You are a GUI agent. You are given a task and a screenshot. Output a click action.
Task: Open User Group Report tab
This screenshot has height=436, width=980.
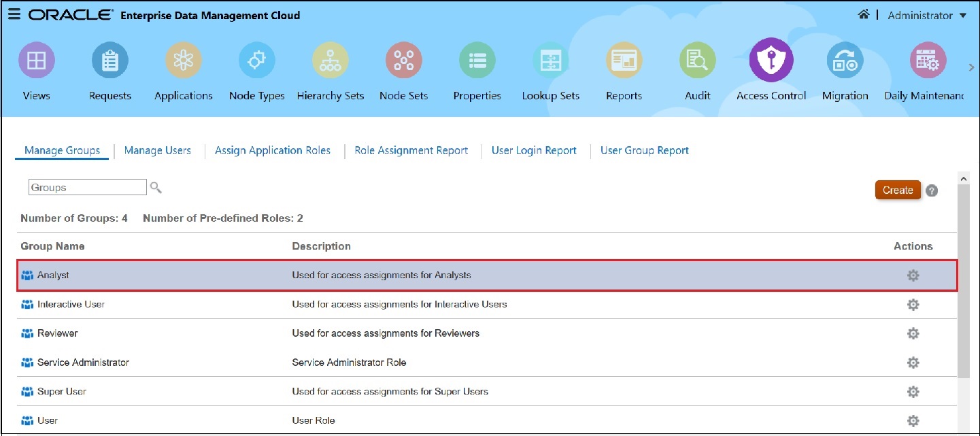click(x=645, y=150)
